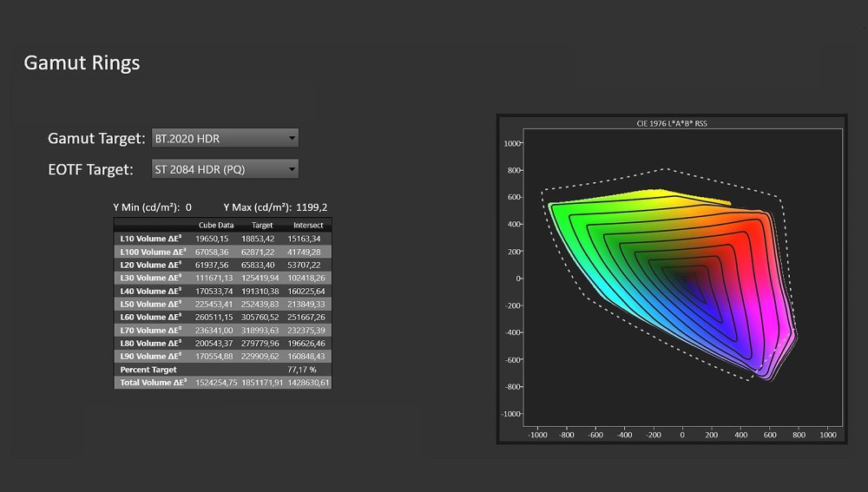868x492 pixels.
Task: Select the L20 Volume ΔE³ row label
Action: [150, 266]
